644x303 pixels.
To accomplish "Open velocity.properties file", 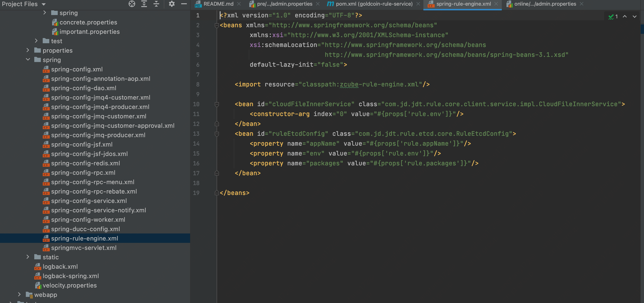I will (x=69, y=285).
